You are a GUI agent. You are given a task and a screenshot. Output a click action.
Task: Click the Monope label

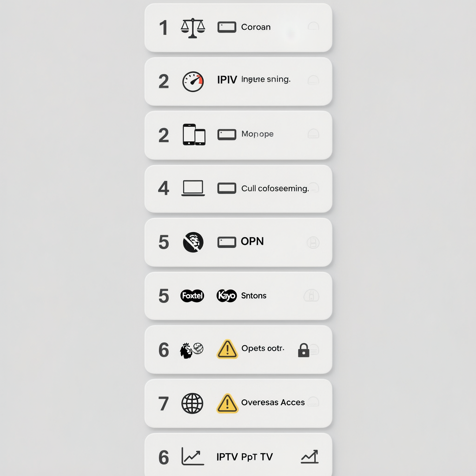[258, 134]
